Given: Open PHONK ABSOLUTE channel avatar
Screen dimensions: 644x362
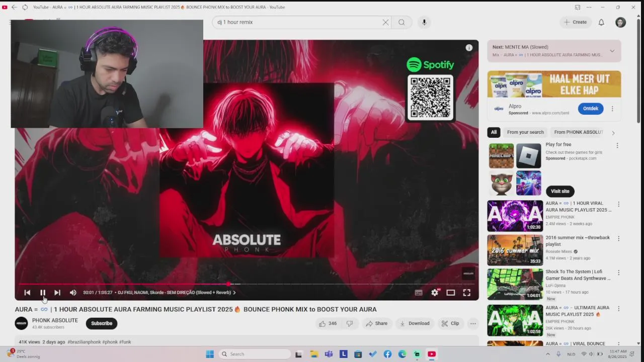Looking at the screenshot, I should tap(21, 323).
